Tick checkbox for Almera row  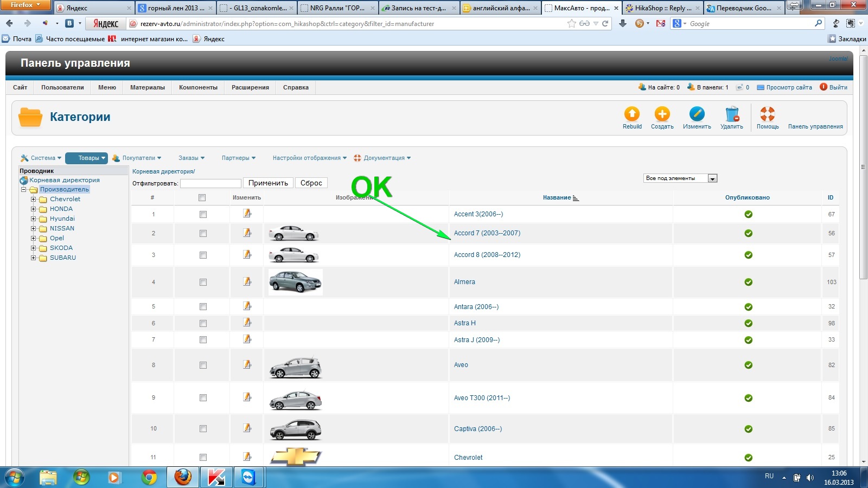pos(203,282)
